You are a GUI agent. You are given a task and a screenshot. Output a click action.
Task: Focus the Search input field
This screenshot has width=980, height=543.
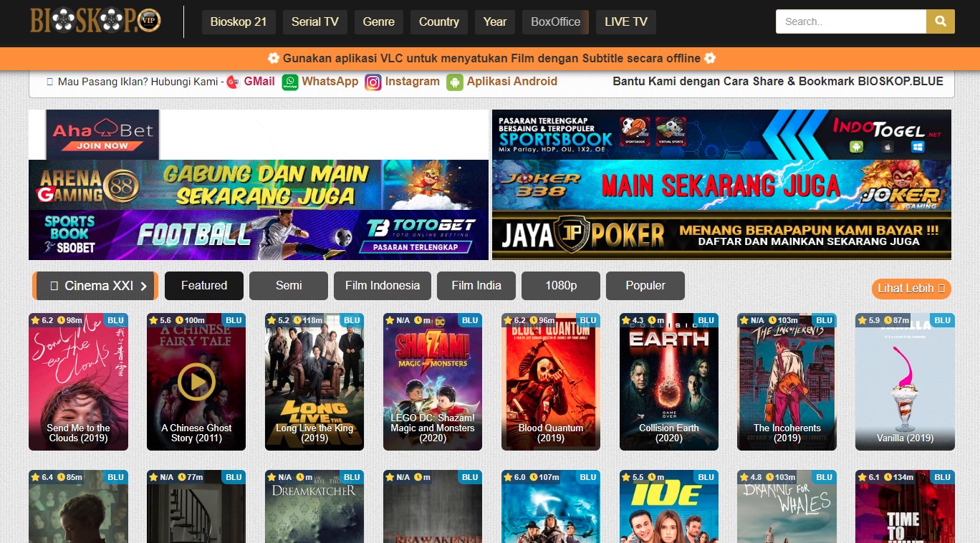[851, 21]
